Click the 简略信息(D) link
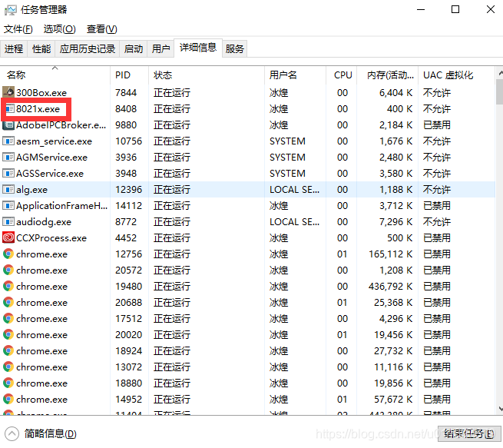The image size is (503, 448). [51, 434]
